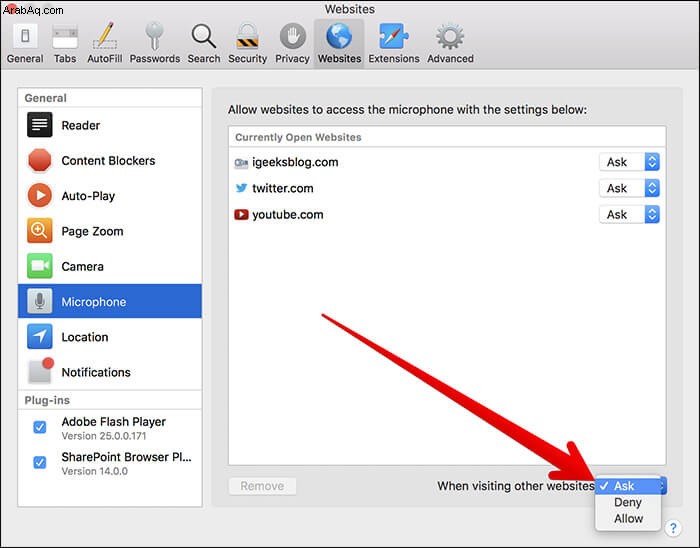The image size is (700, 548).
Task: Click the Content Blockers label
Action: point(108,161)
